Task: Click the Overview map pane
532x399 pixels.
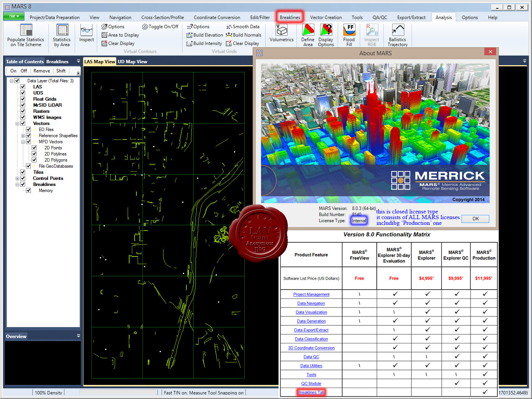Action: point(43,363)
